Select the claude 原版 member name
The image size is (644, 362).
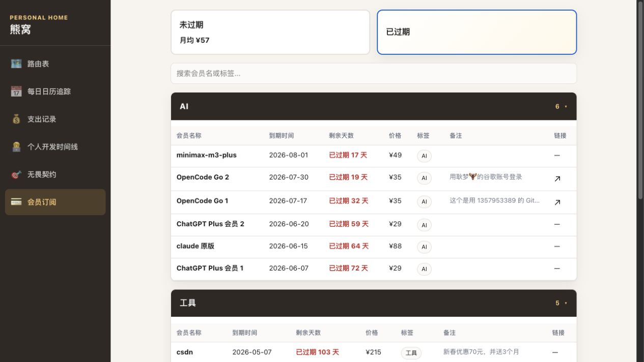point(195,246)
